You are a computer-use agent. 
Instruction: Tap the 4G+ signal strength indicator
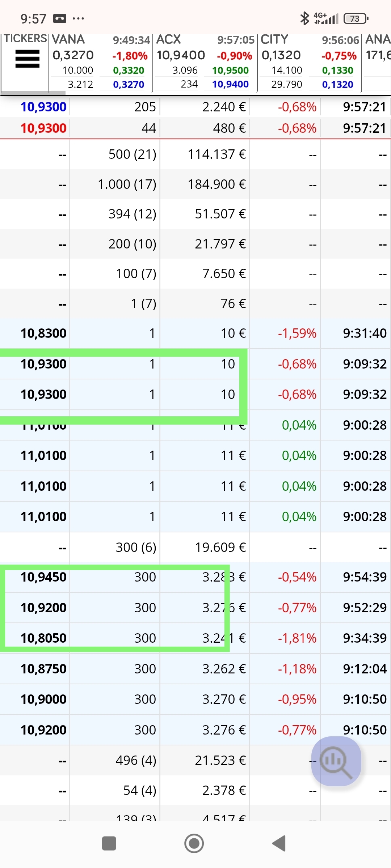click(x=326, y=18)
